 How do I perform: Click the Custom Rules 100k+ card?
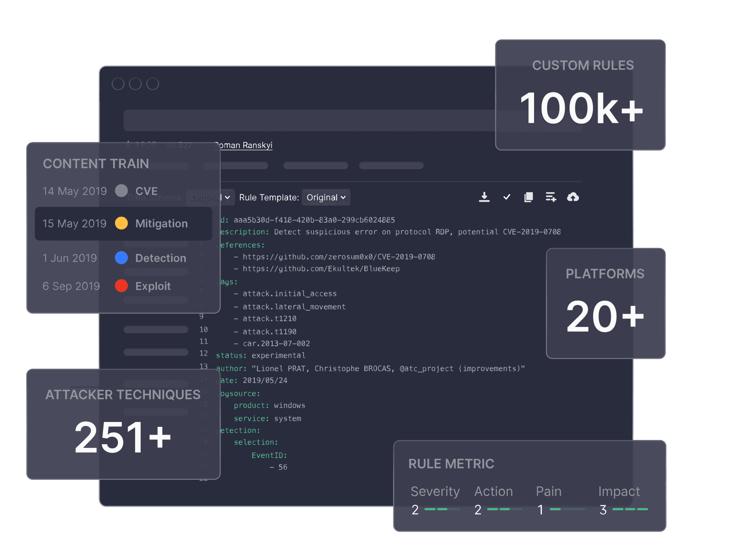[581, 95]
